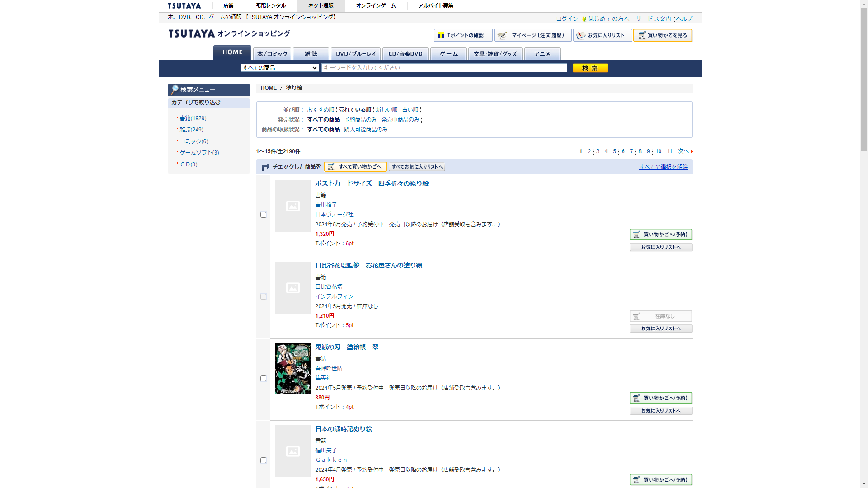Click すべて買い物かごへ cart button
Screen dimensions: 868x488
point(355,167)
